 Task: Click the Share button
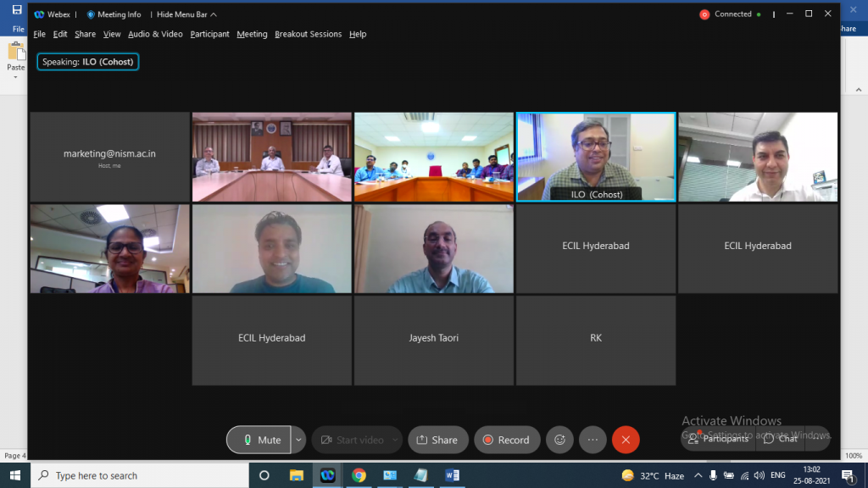(437, 440)
